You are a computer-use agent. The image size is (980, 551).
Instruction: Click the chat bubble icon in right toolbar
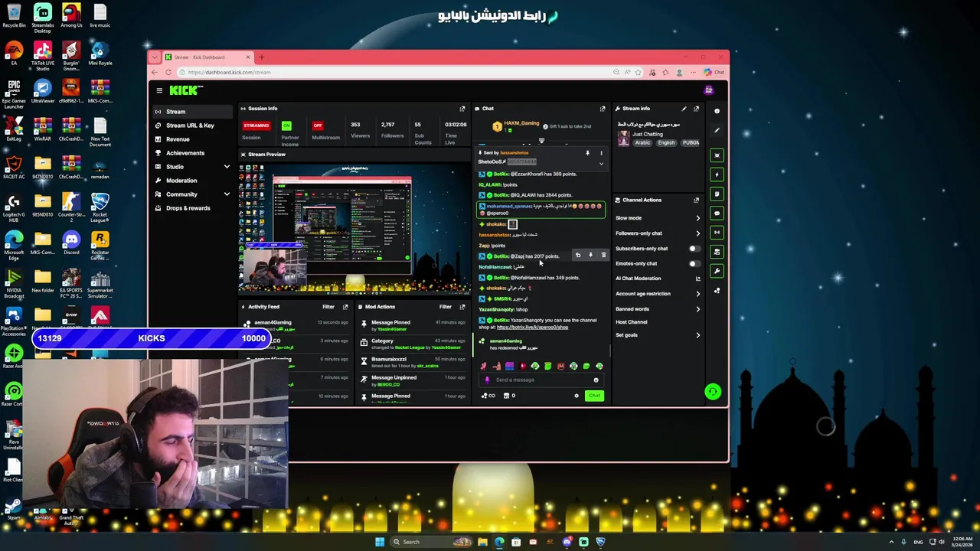[x=717, y=214]
